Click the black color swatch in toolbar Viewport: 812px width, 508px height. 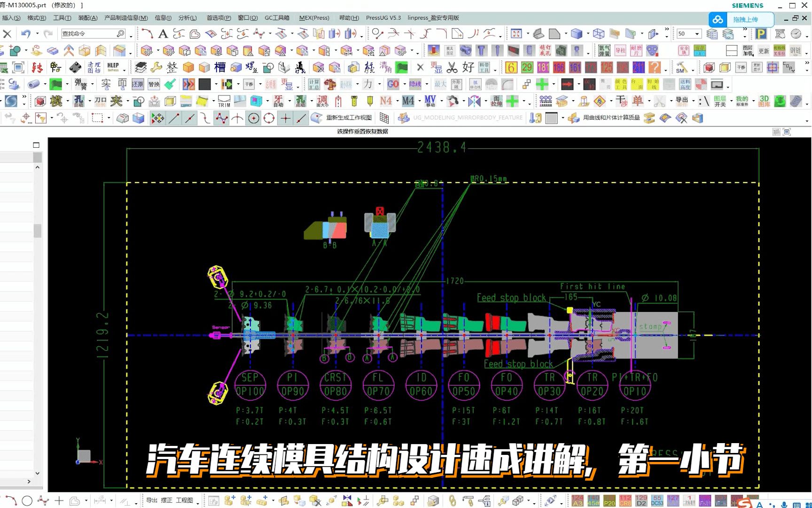click(205, 84)
